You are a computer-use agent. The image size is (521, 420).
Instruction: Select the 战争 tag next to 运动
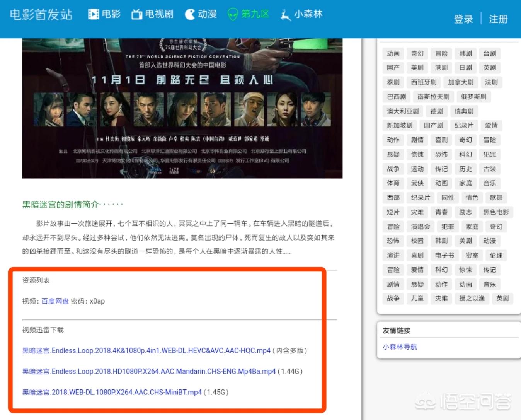point(393,169)
